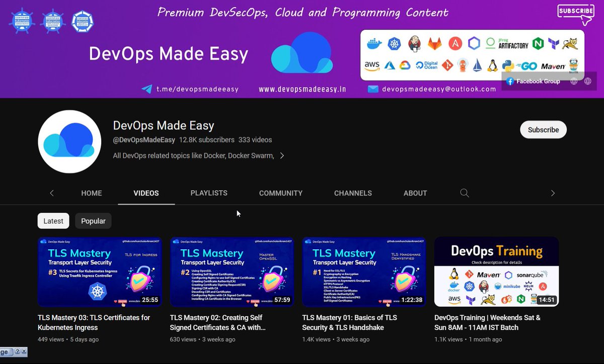Viewport: 604px width, 364px height.
Task: Click the white Subscribe button
Action: 543,129
